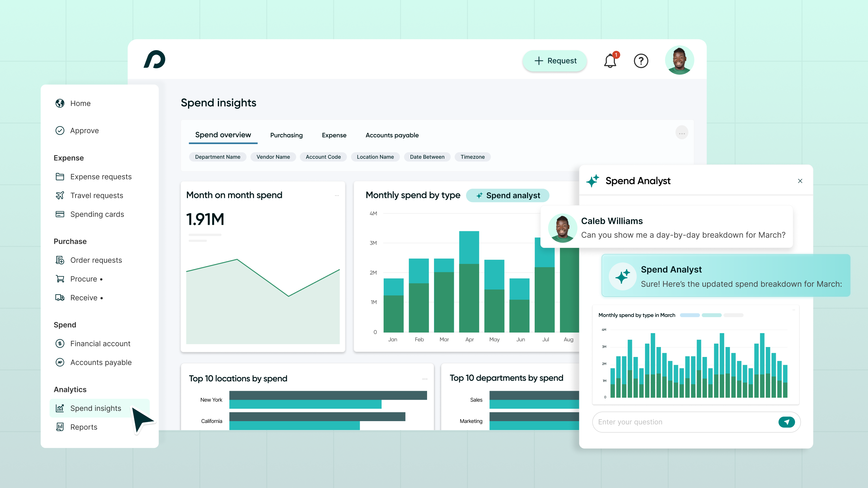
Task: Click the Receive truck icon in sidebar
Action: (60, 298)
